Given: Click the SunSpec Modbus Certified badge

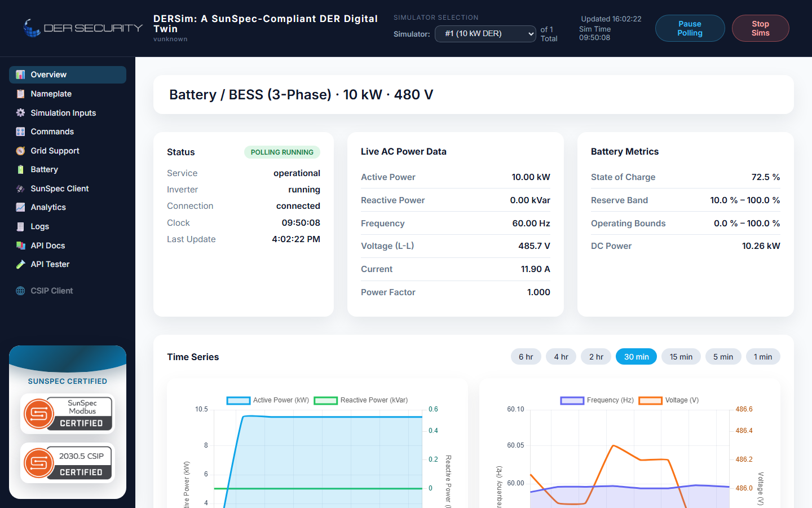Looking at the screenshot, I should pos(68,414).
